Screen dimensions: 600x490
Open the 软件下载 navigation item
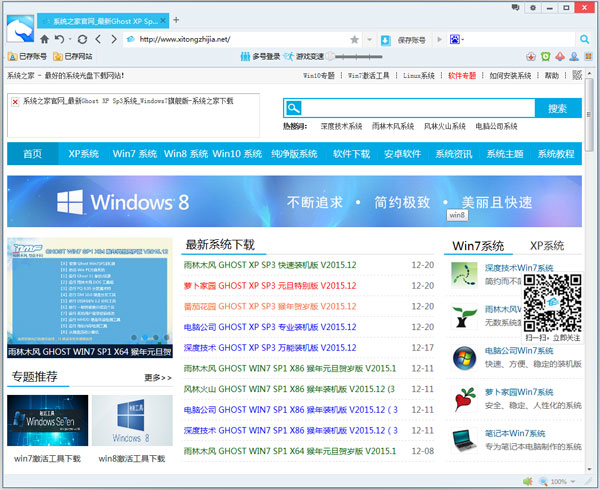pyautogui.click(x=351, y=154)
